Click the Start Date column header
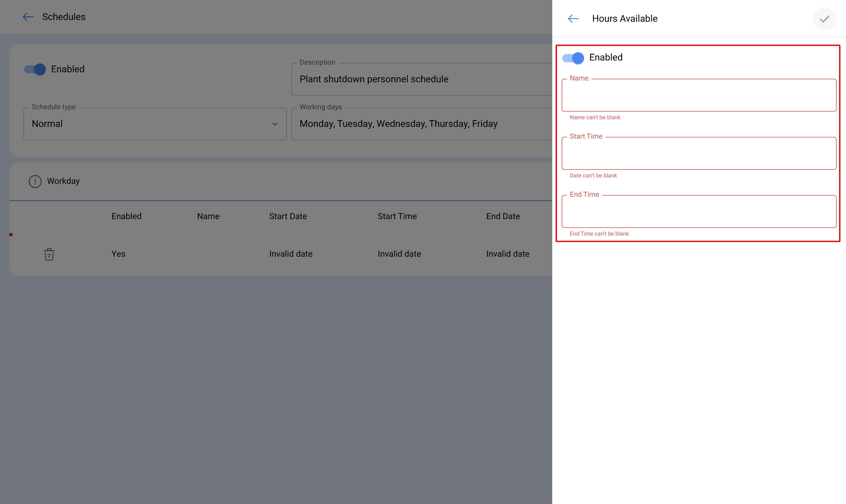 click(x=288, y=216)
